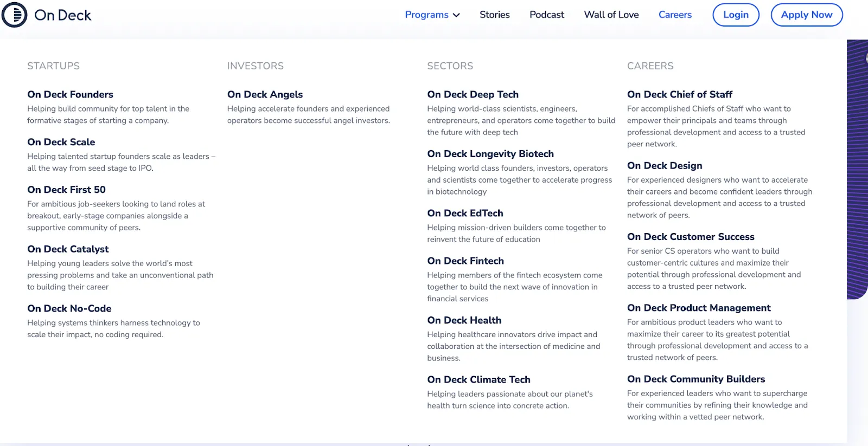Click text 'Helping young leaders solve the world's most'
Image resolution: width=868 pixels, height=446 pixels.
[110, 263]
